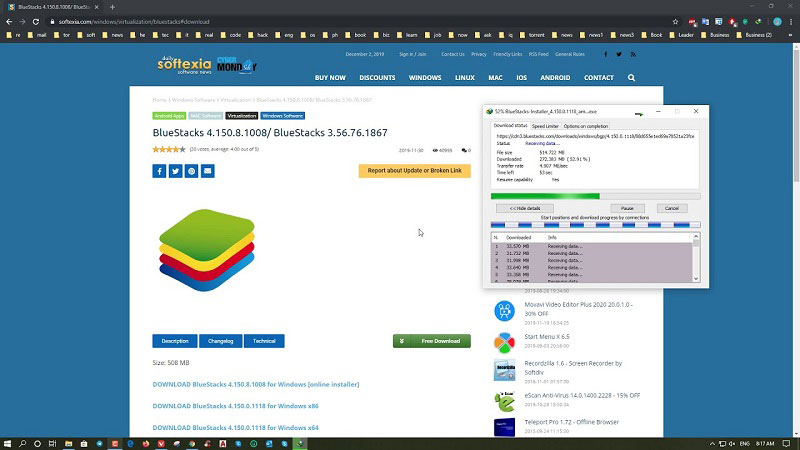Open the Movavi Video Editor sidebar icon
The height and width of the screenshot is (450, 800).
click(x=504, y=311)
